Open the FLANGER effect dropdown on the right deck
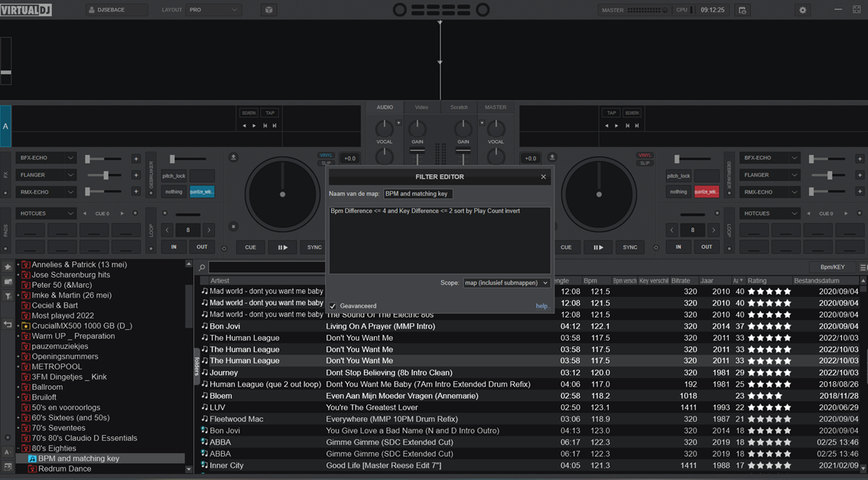Viewport: 868px width, 480px height. (x=769, y=175)
